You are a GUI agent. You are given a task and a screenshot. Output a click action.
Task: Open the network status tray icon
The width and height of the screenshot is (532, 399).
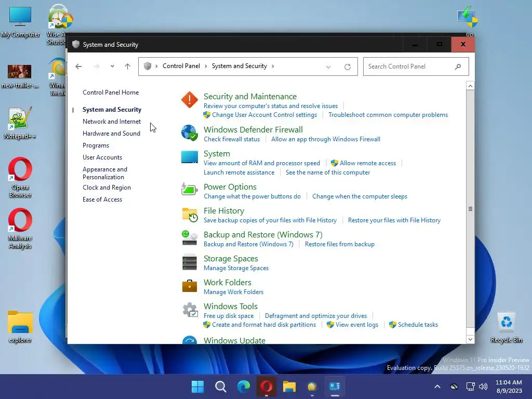pyautogui.click(x=470, y=387)
